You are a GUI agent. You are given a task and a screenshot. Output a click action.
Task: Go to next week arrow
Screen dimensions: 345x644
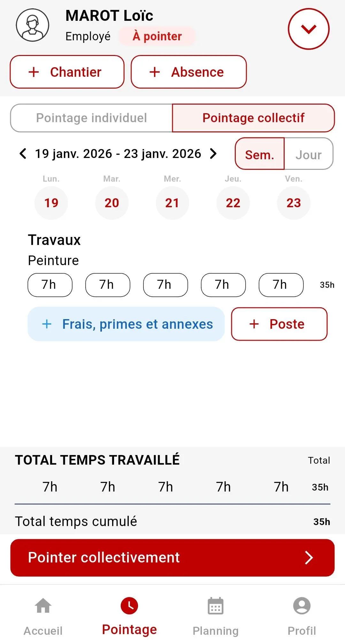point(213,153)
